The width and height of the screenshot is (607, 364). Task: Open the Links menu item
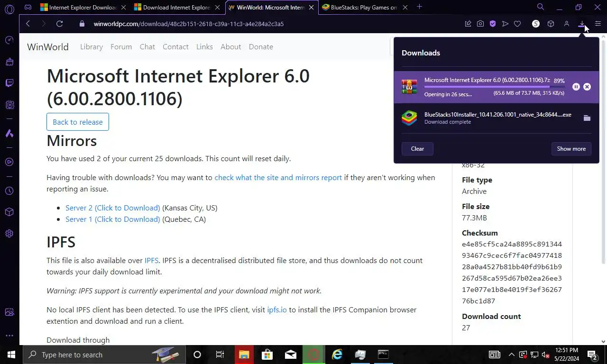coord(204,46)
